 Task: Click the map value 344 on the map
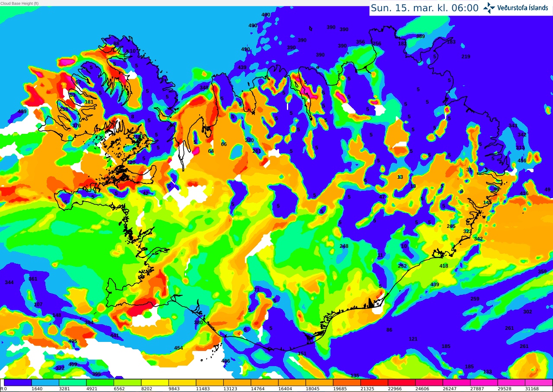[9, 282]
